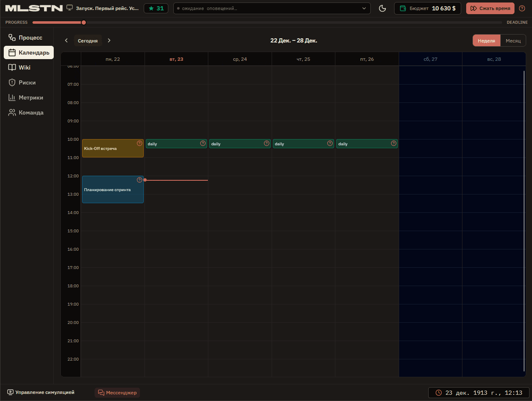
Task: Jump to Сегодня in calendar
Action: coord(88,41)
